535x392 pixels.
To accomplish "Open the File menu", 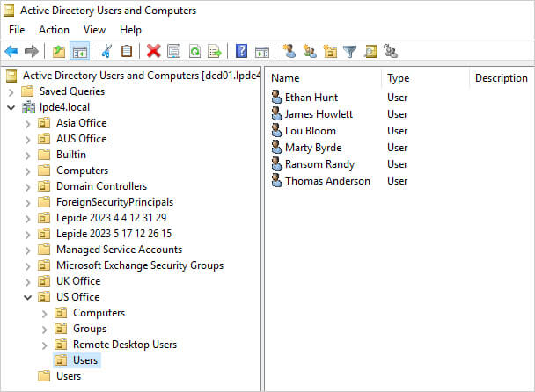I will tap(17, 30).
